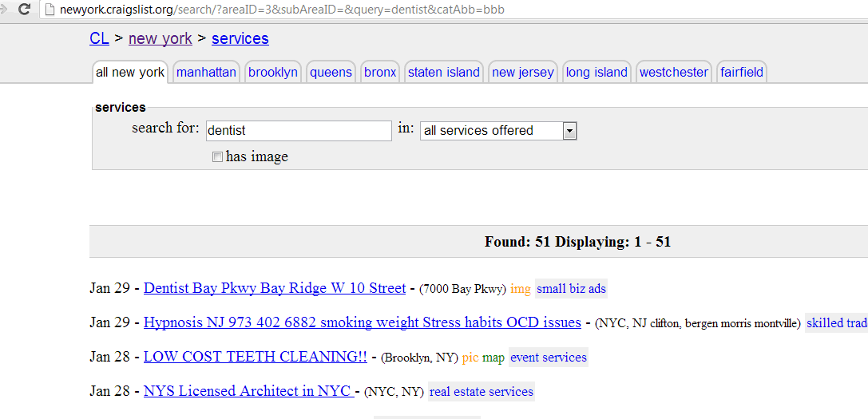Click the real estate services category link

481,392
